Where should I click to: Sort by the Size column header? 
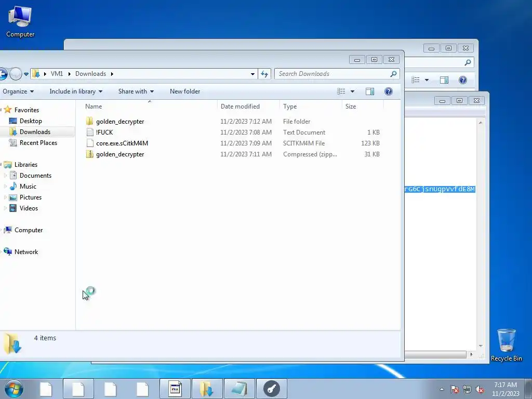[x=363, y=106]
